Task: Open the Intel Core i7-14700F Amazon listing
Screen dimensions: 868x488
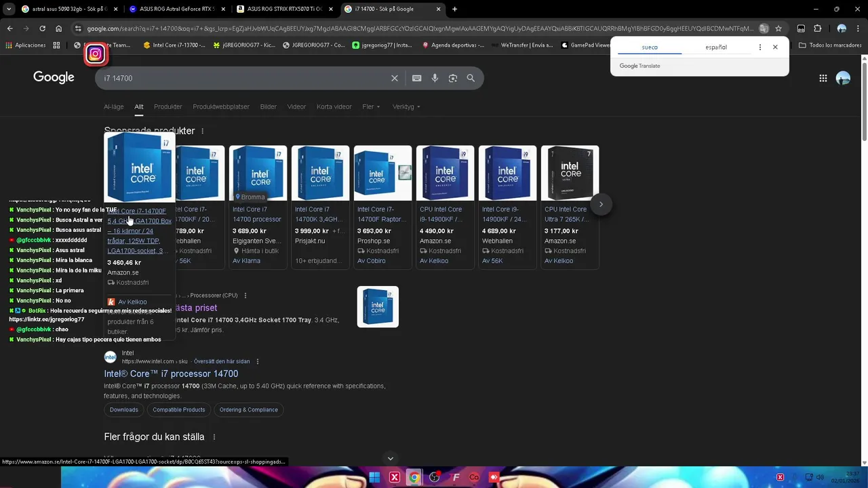Action: click(x=139, y=230)
